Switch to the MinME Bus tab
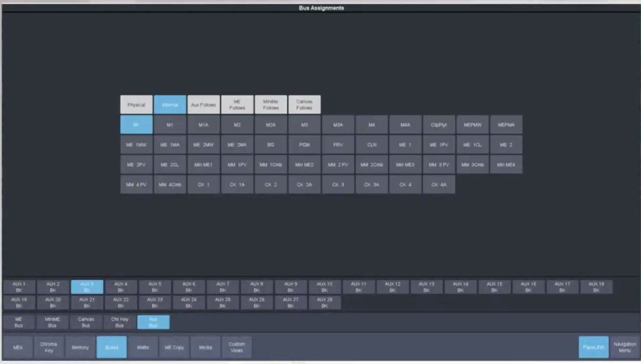 (x=52, y=322)
